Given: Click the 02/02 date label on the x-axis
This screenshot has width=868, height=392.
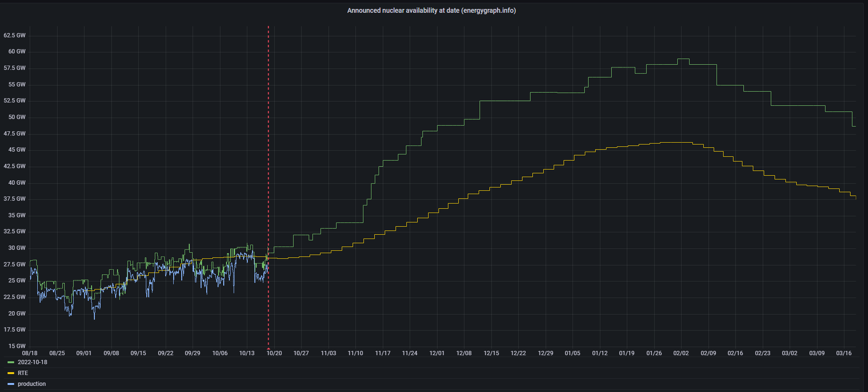Looking at the screenshot, I should (681, 353).
